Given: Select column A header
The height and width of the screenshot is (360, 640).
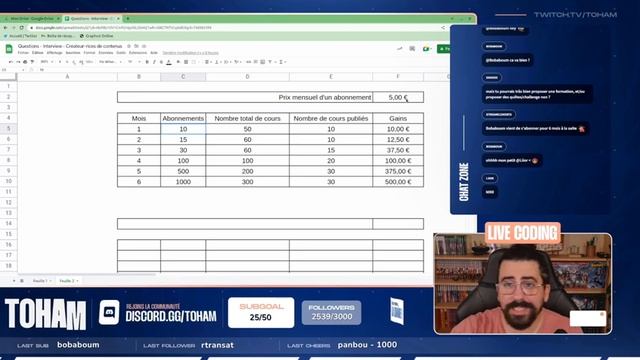Looking at the screenshot, I should pyautogui.click(x=67, y=77).
